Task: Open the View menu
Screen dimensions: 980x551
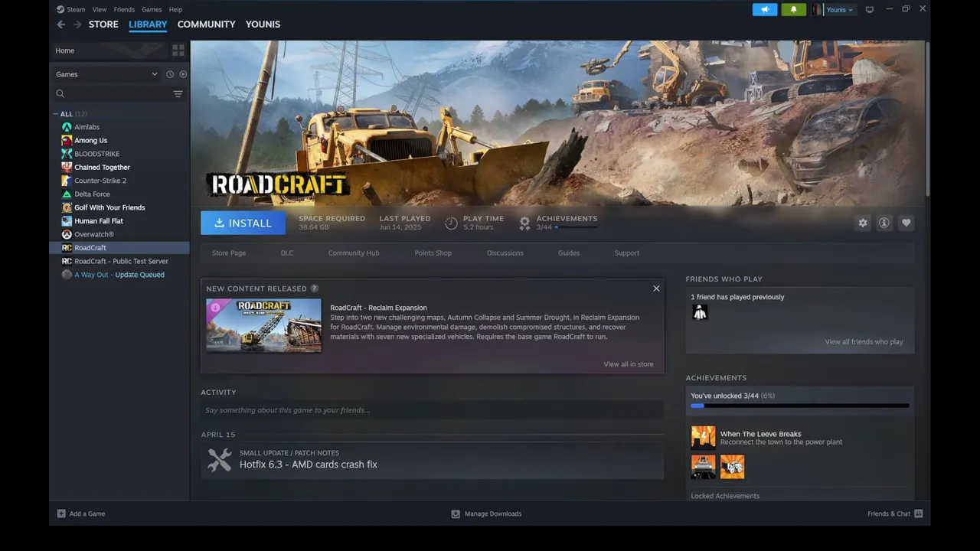Action: [100, 10]
